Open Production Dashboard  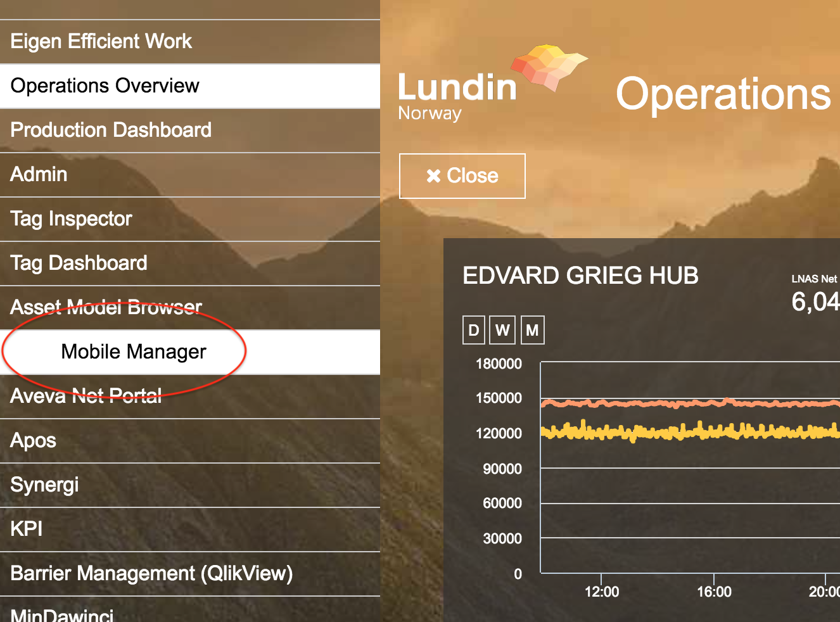[190, 130]
